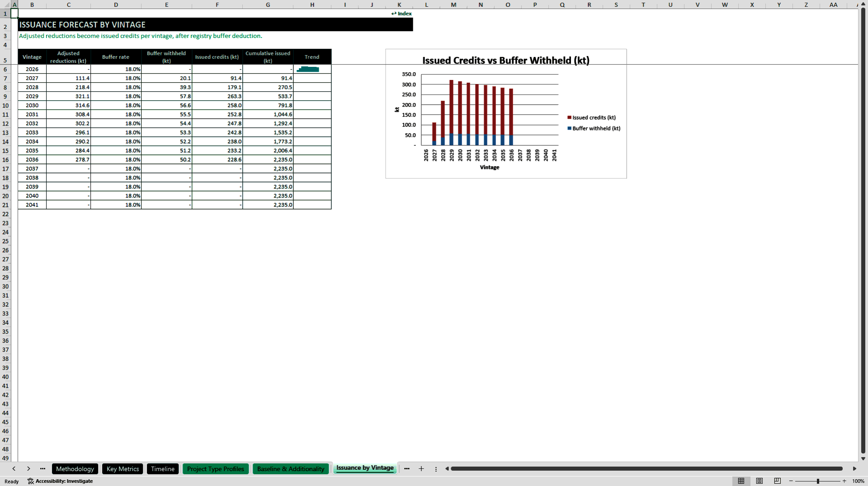The image size is (868, 486).
Task: Zoom out with the minus icon
Action: pos(791,481)
